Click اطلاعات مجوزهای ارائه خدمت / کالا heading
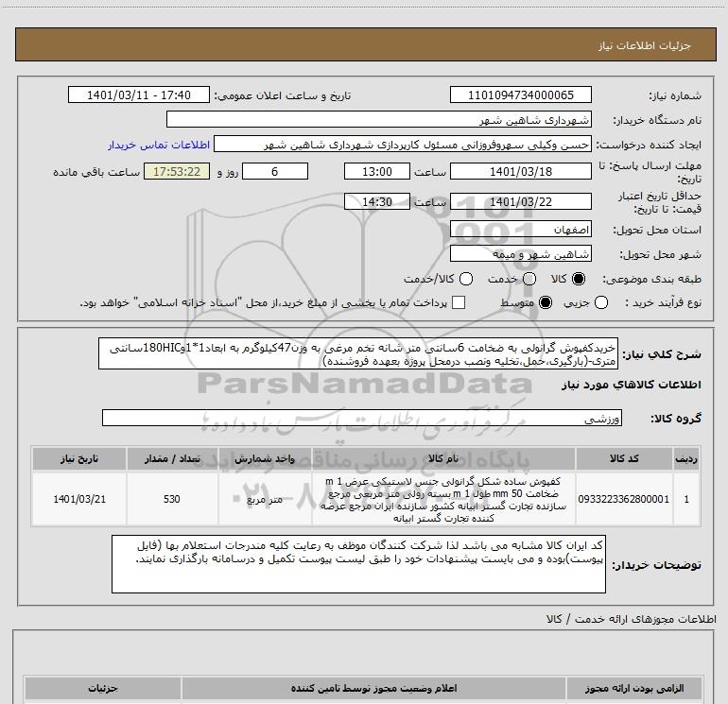 [x=631, y=619]
